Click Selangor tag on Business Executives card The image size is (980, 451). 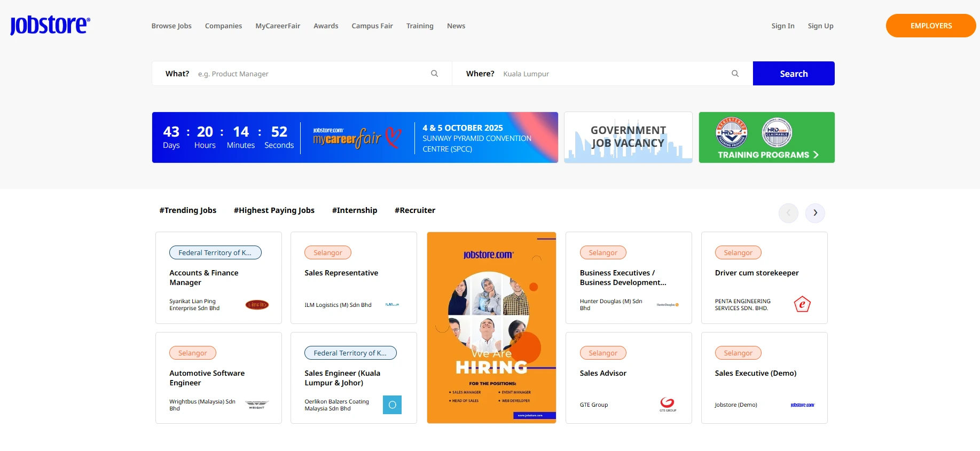(x=603, y=252)
